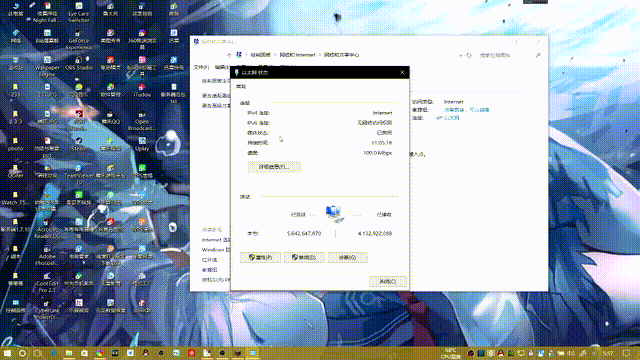The image size is (640, 360).
Task: Click the Cortana circle on the taskbar
Action: [22, 353]
